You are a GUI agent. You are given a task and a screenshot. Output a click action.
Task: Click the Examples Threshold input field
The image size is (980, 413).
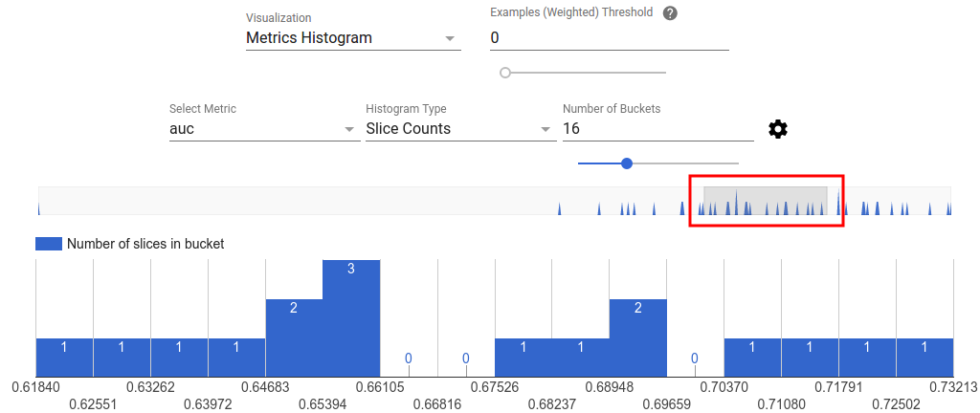(609, 38)
